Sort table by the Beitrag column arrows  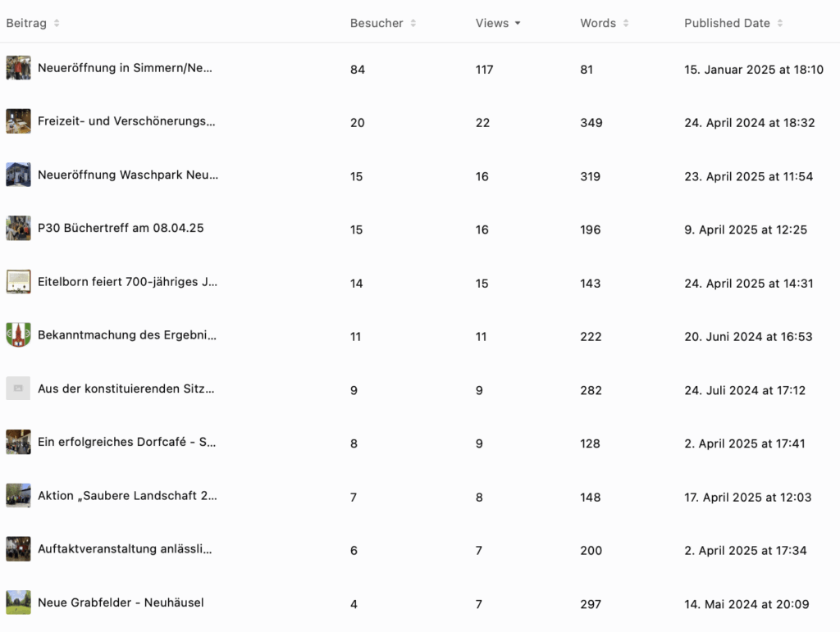click(57, 23)
